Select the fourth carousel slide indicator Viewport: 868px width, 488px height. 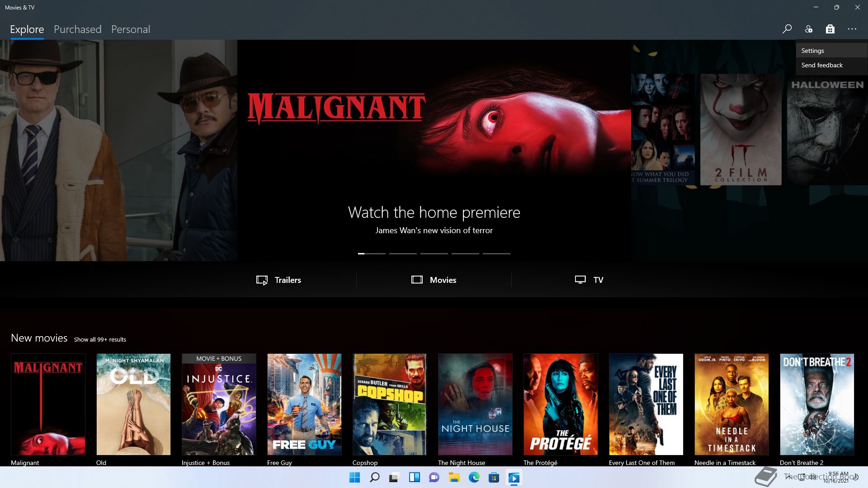pyautogui.click(x=465, y=253)
